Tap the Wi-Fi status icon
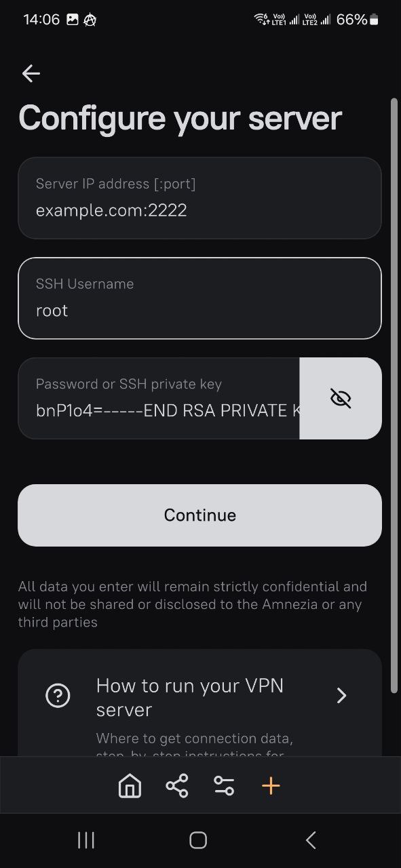Image resolution: width=401 pixels, height=868 pixels. pos(261,19)
